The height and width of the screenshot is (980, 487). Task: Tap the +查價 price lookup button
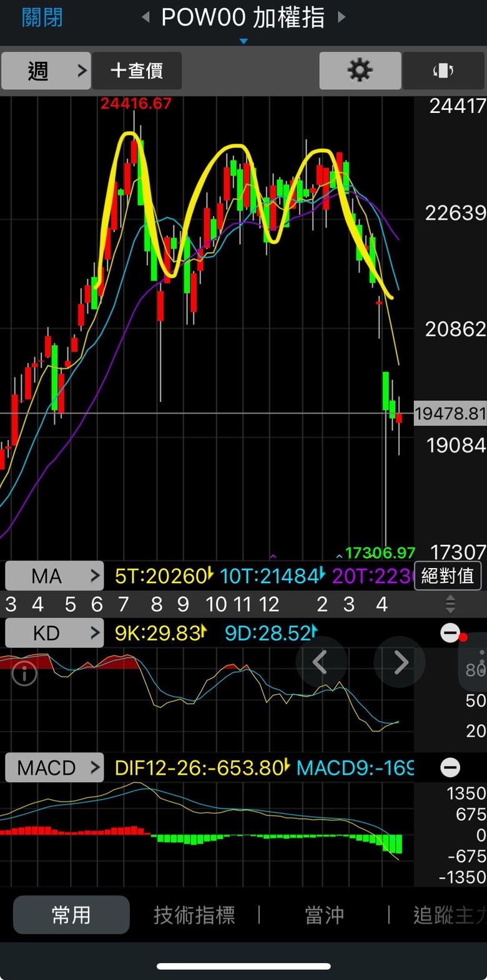point(137,71)
